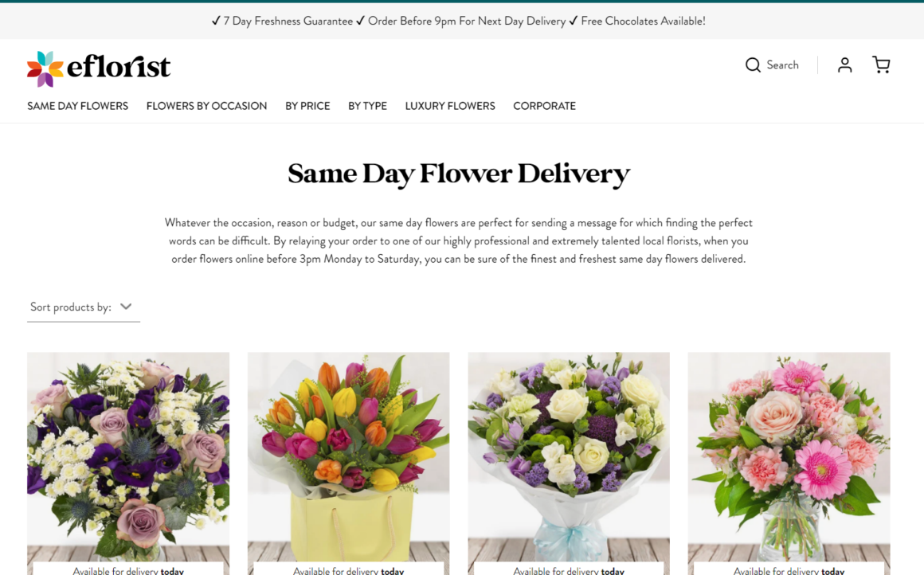This screenshot has height=575, width=924.
Task: Open the shopping cart icon
Action: pos(881,65)
